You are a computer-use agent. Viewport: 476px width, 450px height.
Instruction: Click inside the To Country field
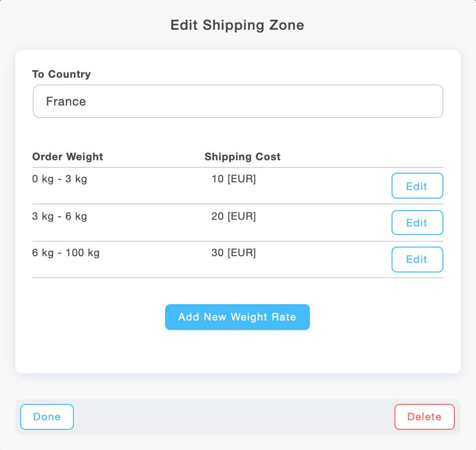(x=238, y=101)
